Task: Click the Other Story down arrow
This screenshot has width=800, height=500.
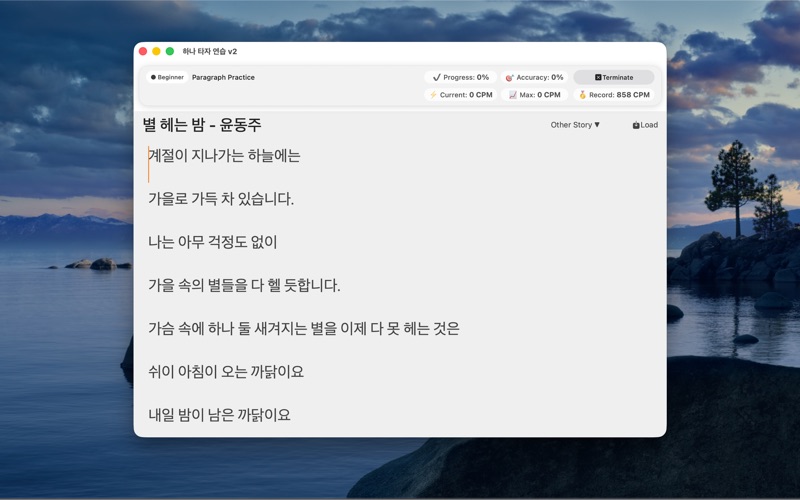Action: (x=597, y=124)
